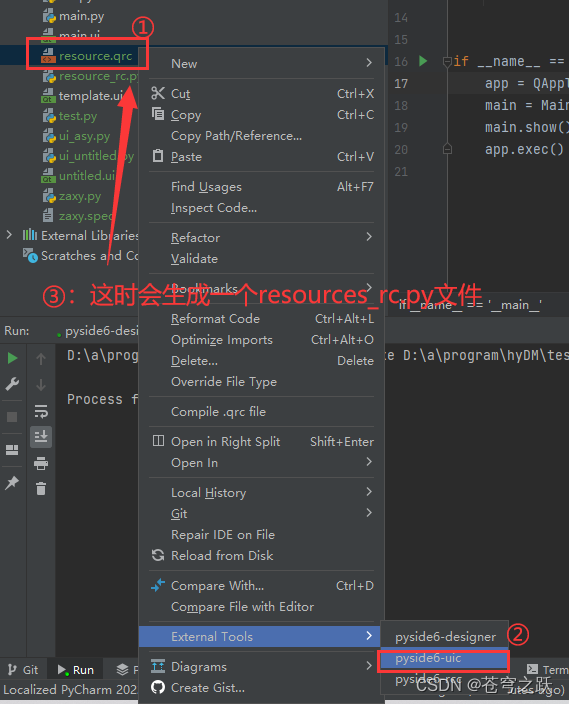Open run settings with the wrench icon
The image size is (569, 704).
pyautogui.click(x=13, y=384)
